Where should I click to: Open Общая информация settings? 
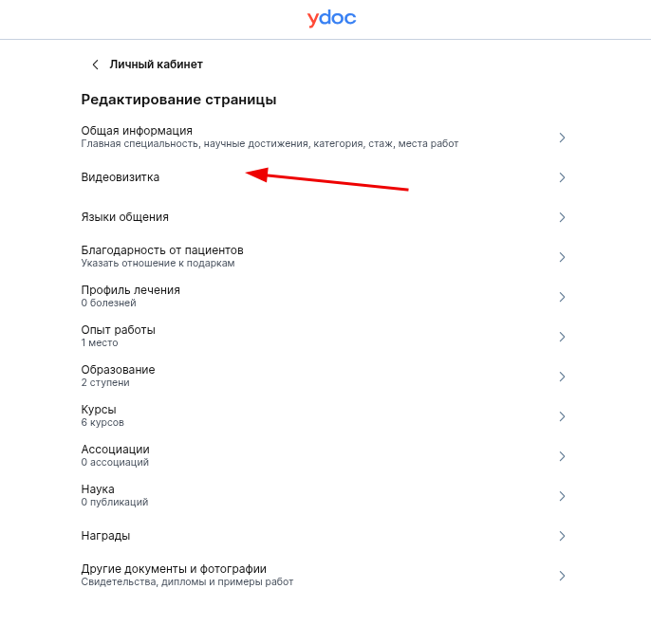click(x=325, y=138)
